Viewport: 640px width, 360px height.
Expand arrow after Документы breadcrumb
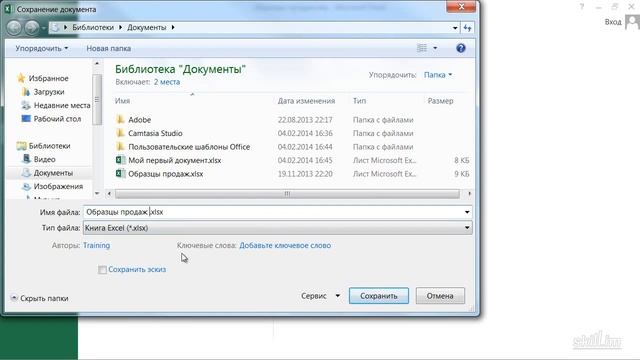click(173, 27)
